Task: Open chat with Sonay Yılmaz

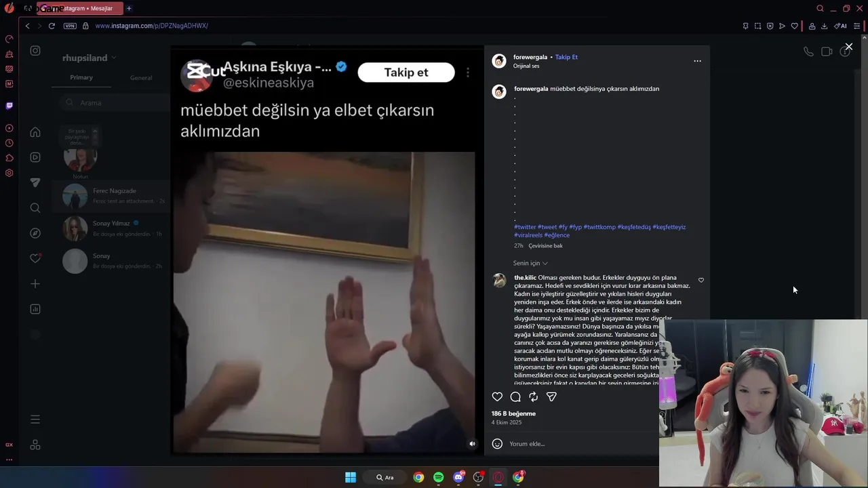Action: pyautogui.click(x=112, y=228)
